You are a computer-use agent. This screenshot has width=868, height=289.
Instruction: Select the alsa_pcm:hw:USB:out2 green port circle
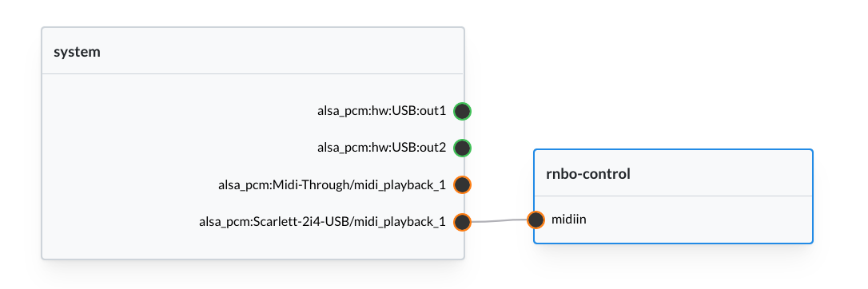tap(462, 148)
